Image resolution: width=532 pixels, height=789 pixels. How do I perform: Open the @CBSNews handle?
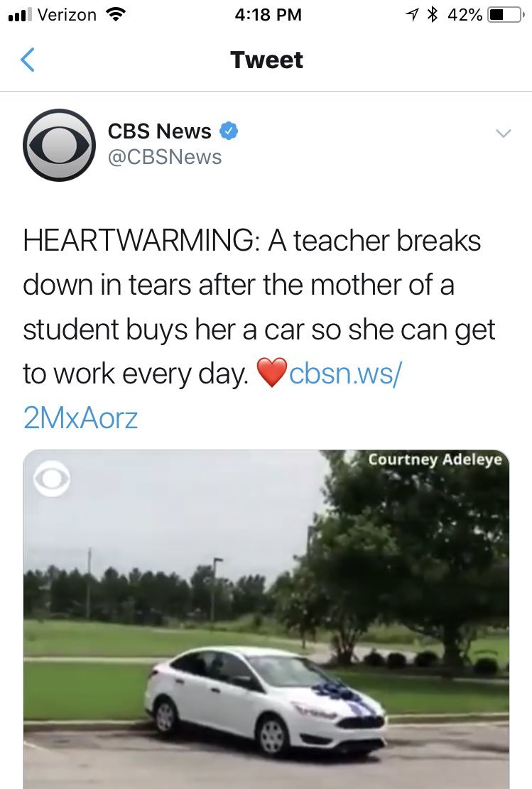pos(165,158)
